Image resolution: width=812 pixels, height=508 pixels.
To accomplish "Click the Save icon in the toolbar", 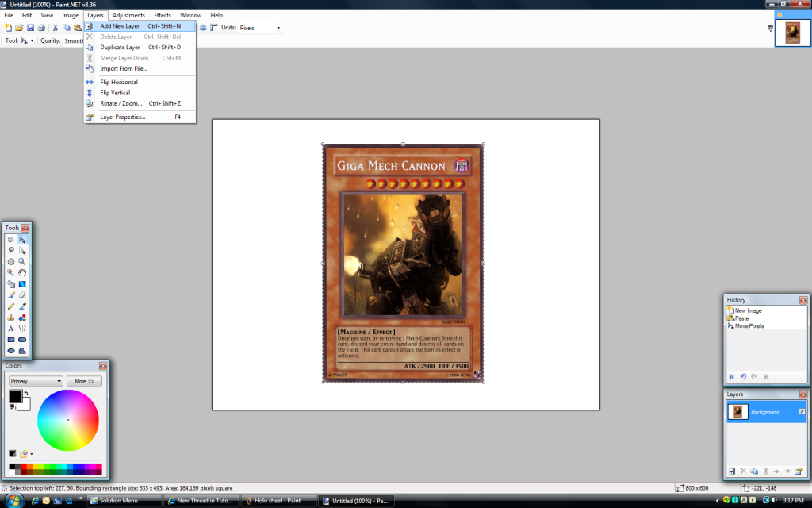I will point(30,27).
